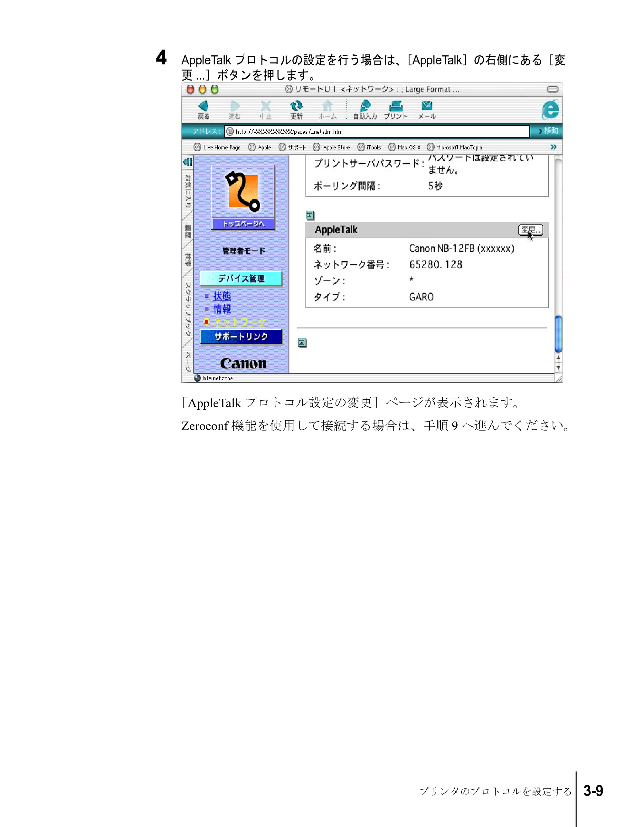The height and width of the screenshot is (827, 644).
Task: Open the 情報 link
Action: [222, 309]
